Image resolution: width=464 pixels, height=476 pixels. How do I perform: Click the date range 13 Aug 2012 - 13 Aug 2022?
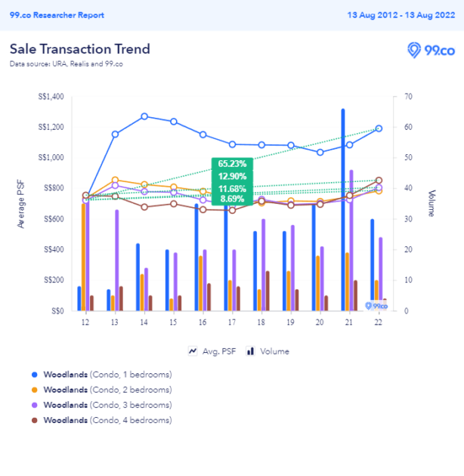(401, 15)
